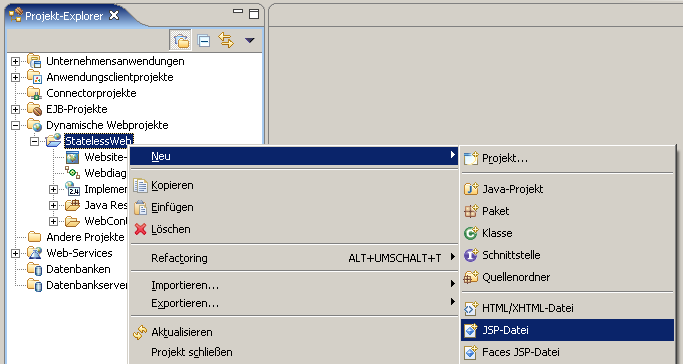Open the Importieren... submenu
Viewport: 683px width, 364px height.
[x=294, y=285]
